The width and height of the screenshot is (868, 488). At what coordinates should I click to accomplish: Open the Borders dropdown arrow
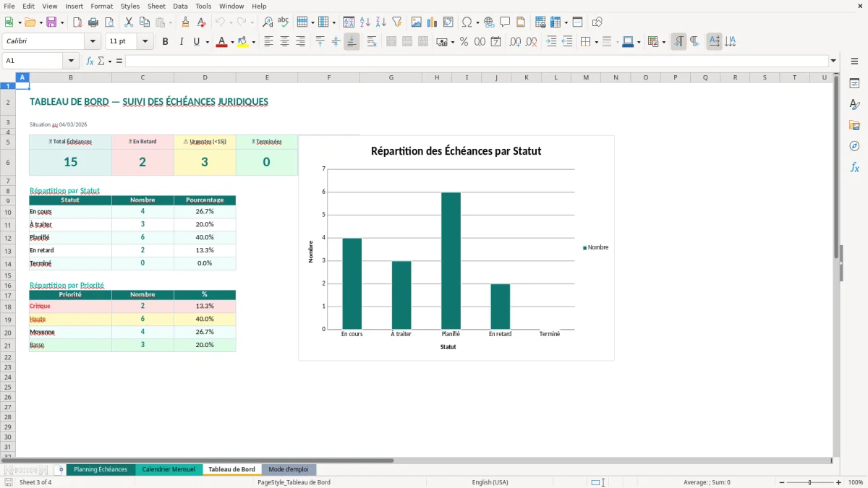pos(595,42)
